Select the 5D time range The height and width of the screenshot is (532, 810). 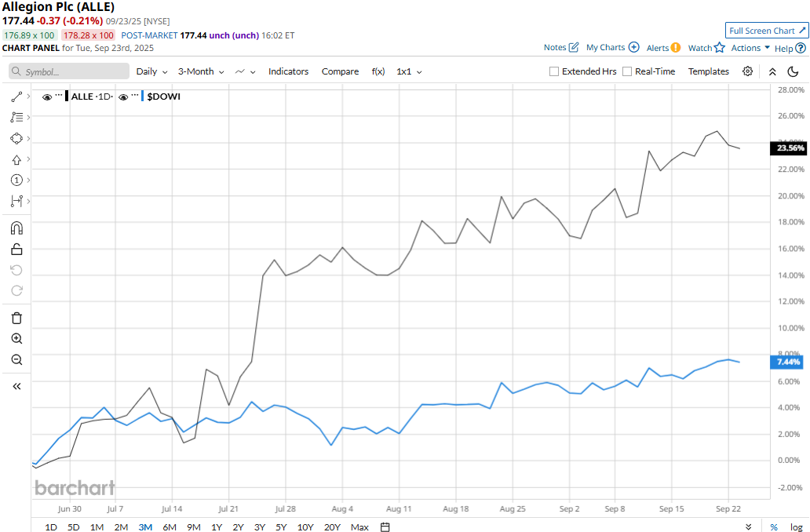[x=73, y=527]
